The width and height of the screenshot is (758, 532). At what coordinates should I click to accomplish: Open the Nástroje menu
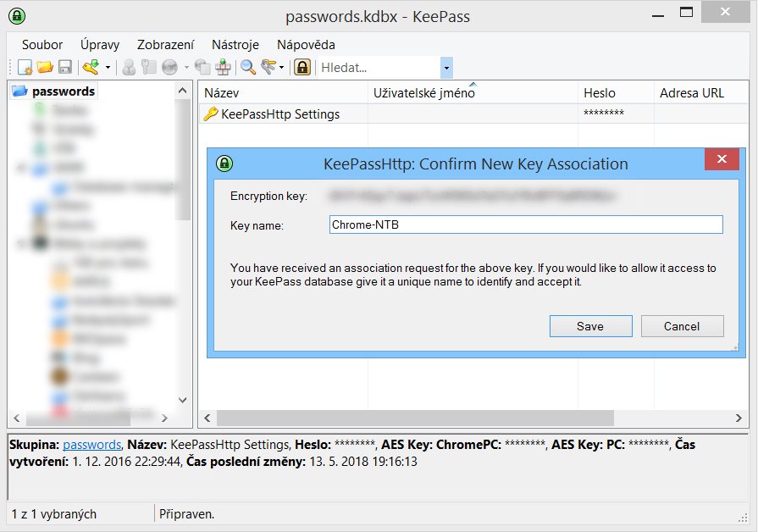(x=235, y=45)
